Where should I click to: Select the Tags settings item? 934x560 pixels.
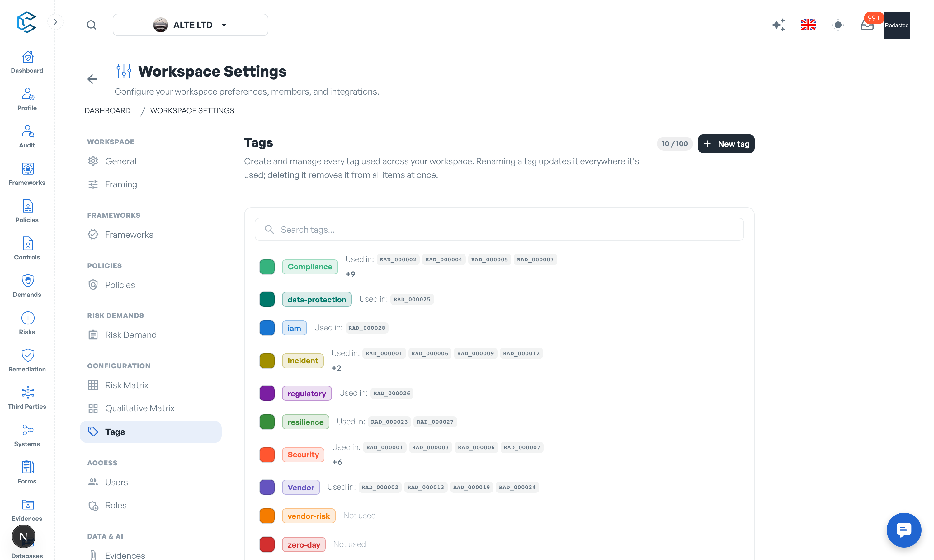(150, 432)
